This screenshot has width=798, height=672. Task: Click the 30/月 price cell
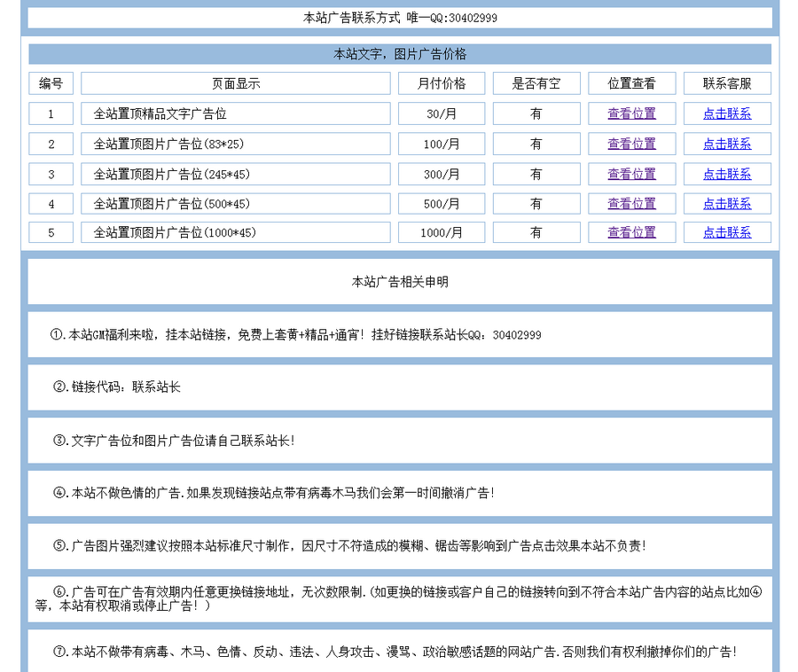coord(442,113)
